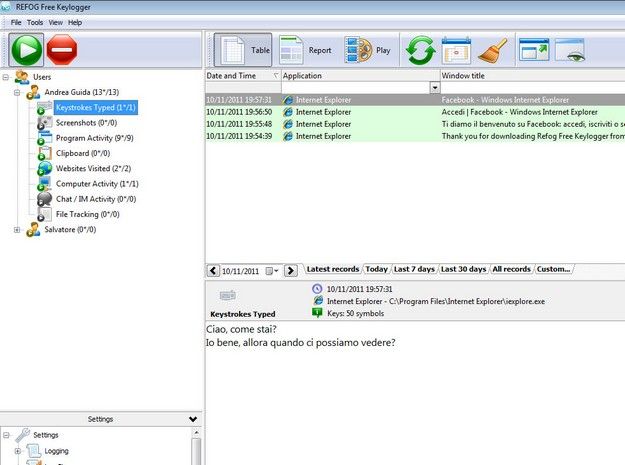Select the 19:57:31 Internet Explorer row
The width and height of the screenshot is (625, 465).
click(x=415, y=100)
